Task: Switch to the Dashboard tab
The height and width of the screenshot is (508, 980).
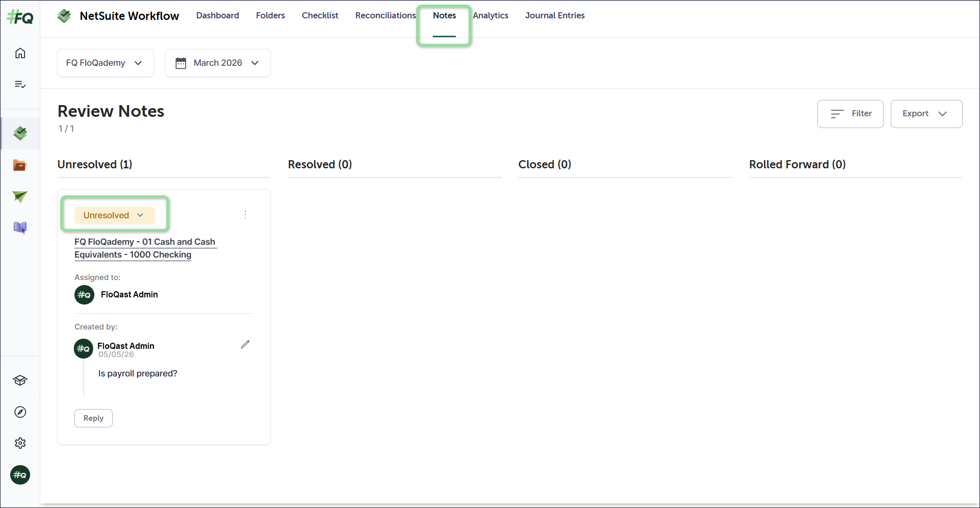Action: point(218,16)
